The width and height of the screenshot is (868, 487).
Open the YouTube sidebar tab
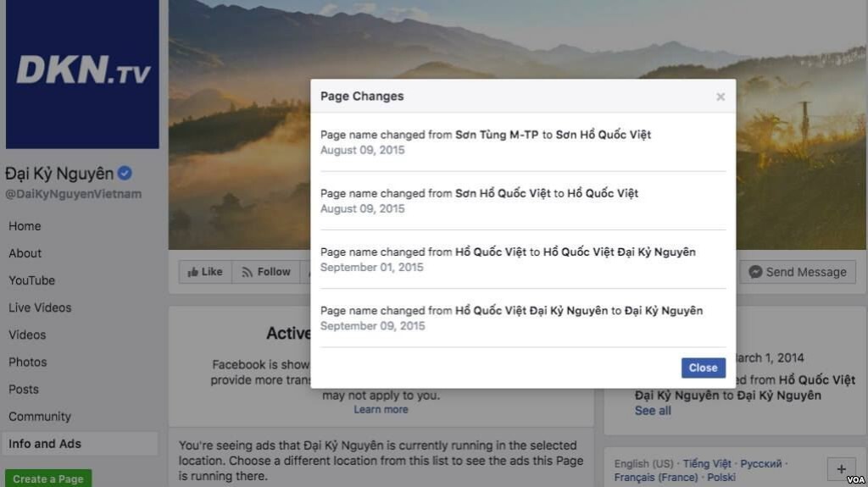tap(31, 280)
